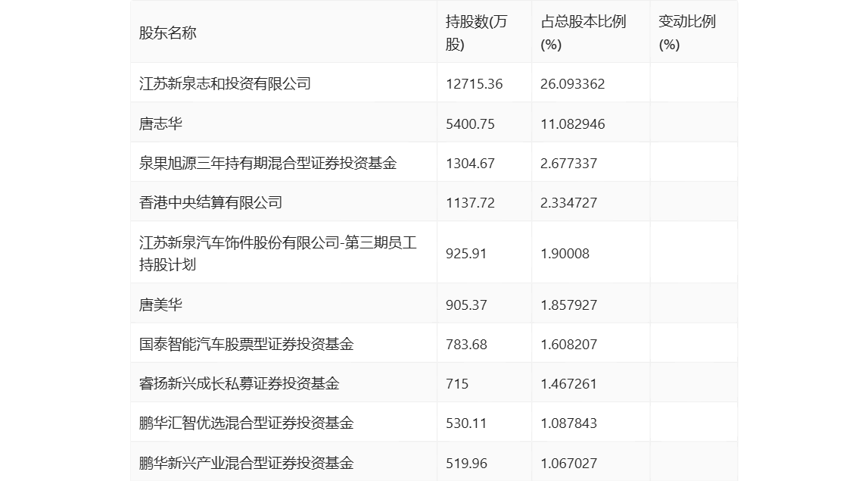Click the ratio value 1.067027
This screenshot has width=868, height=481.
tap(568, 464)
